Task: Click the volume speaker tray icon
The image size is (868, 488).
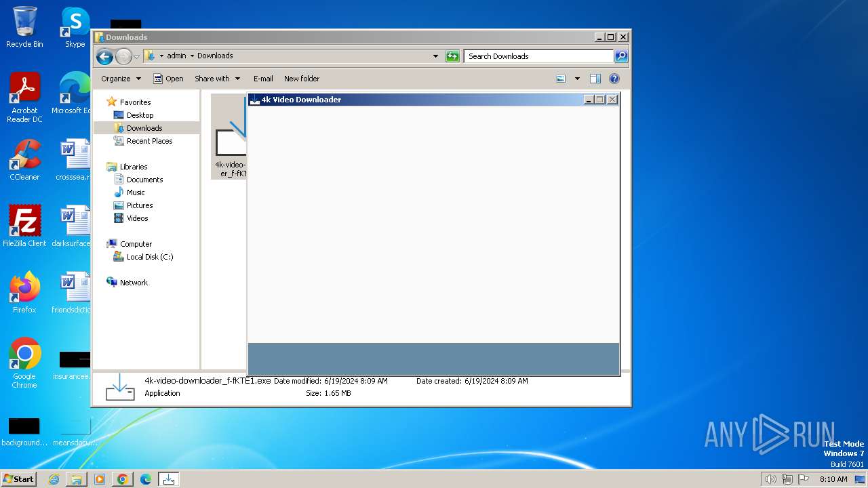Action: [x=770, y=479]
